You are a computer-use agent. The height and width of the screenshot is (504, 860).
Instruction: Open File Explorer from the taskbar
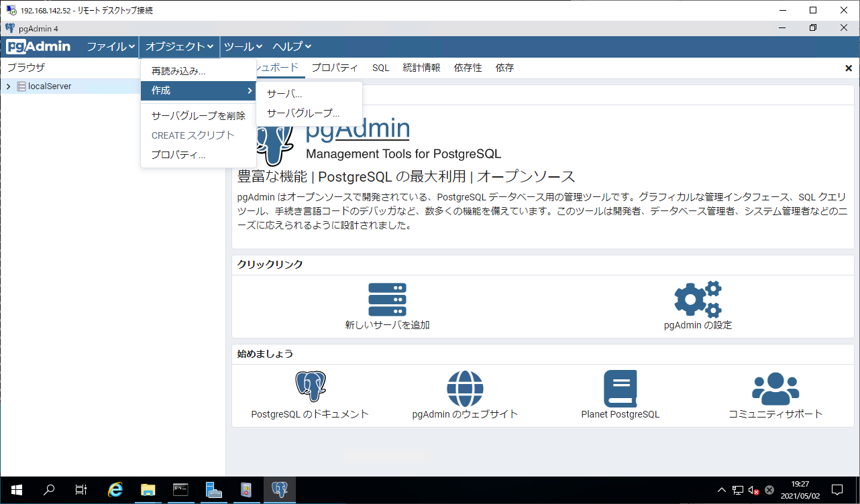pos(148,489)
